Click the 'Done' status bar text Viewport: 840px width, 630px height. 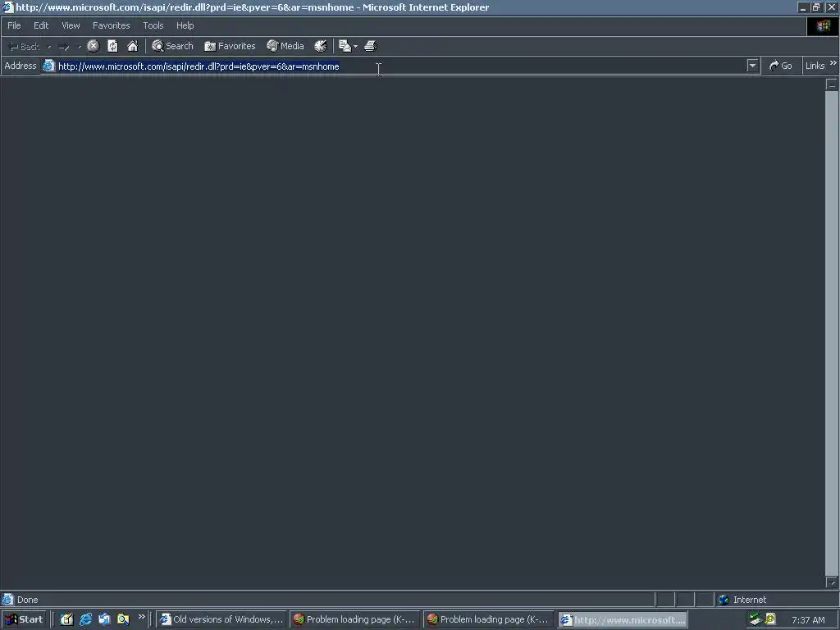point(27,600)
